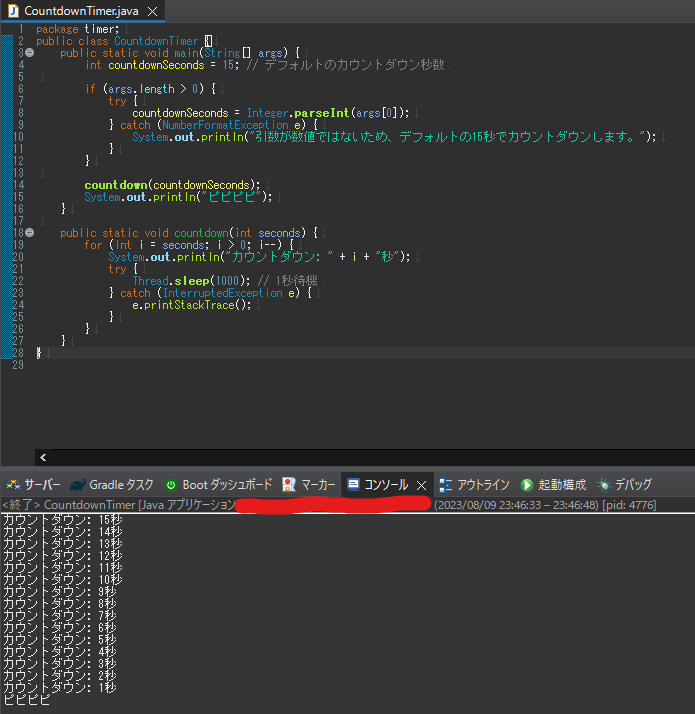
Task: Collapse the countdown method fold at line 18
Action: tap(29, 233)
